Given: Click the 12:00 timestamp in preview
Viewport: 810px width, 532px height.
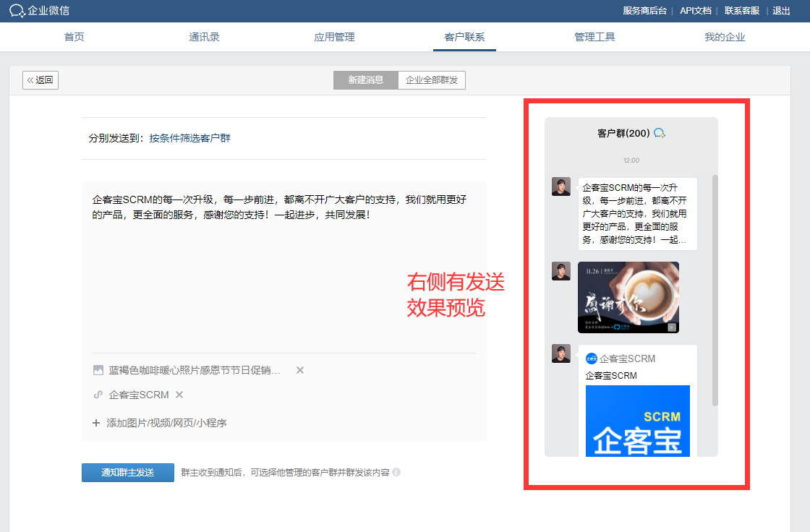Looking at the screenshot, I should [x=631, y=160].
